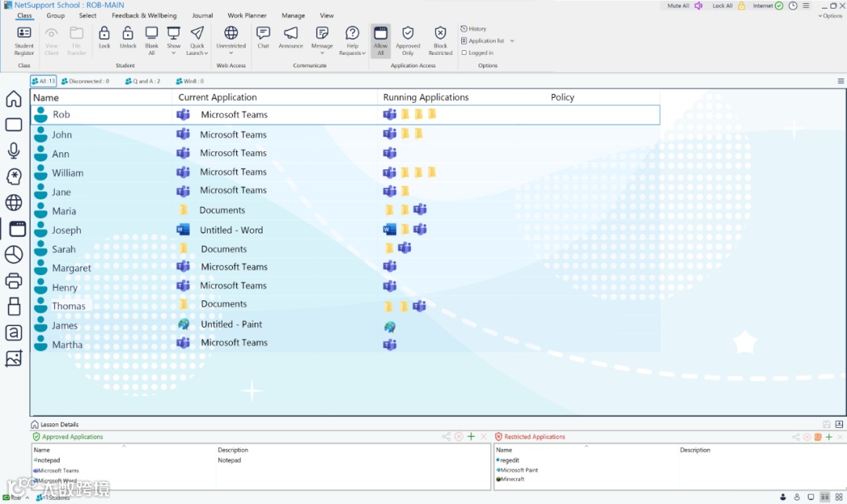The image size is (847, 504).
Task: Open web control globe sidebar icon
Action: click(13, 202)
